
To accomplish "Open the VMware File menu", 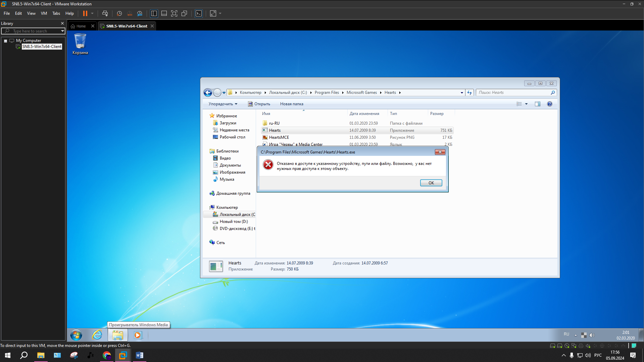I will (7, 13).
